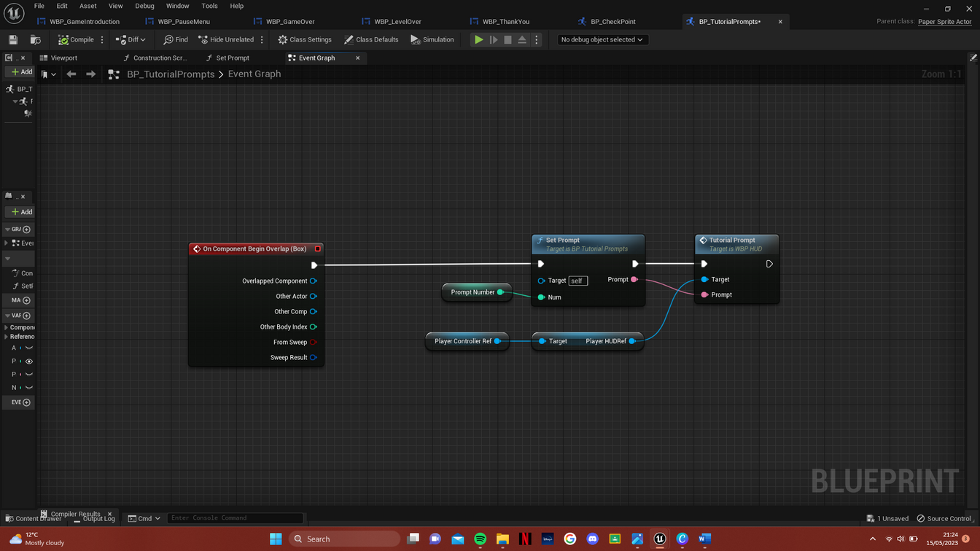This screenshot has height=551, width=980.
Task: Open Hide Unrelated options menu
Action: pyautogui.click(x=262, y=39)
